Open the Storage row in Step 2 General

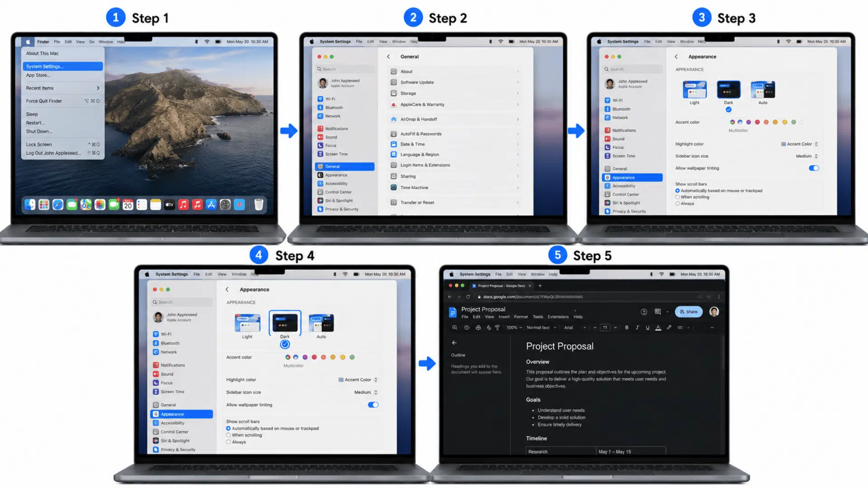[455, 94]
